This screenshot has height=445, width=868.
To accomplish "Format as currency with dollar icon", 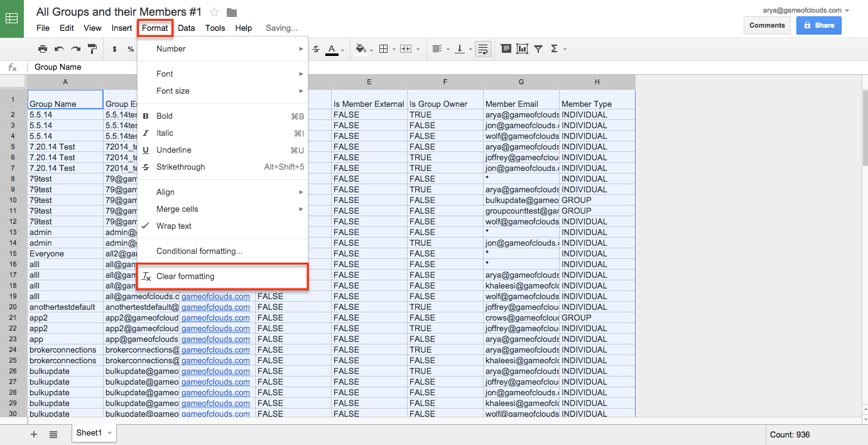I will click(114, 49).
